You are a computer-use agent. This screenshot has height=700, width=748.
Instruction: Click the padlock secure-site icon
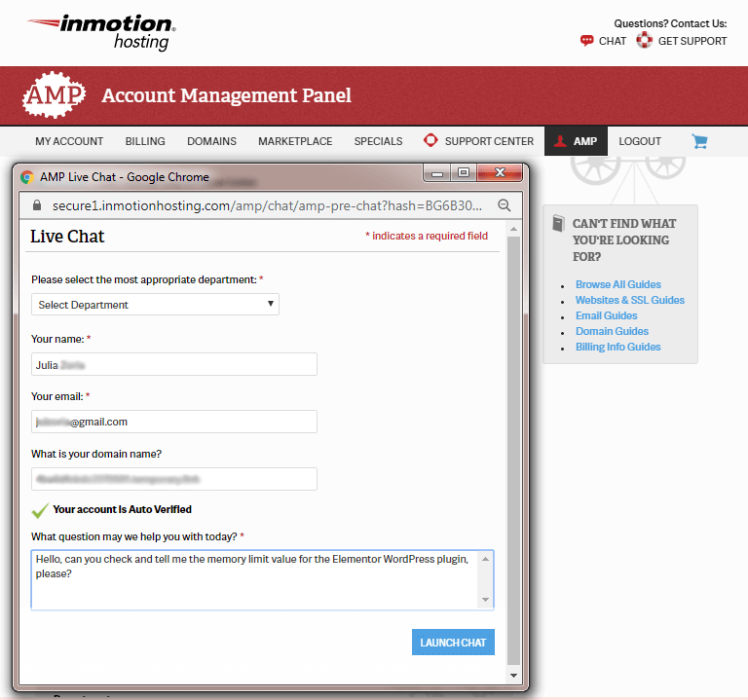[x=37, y=205]
